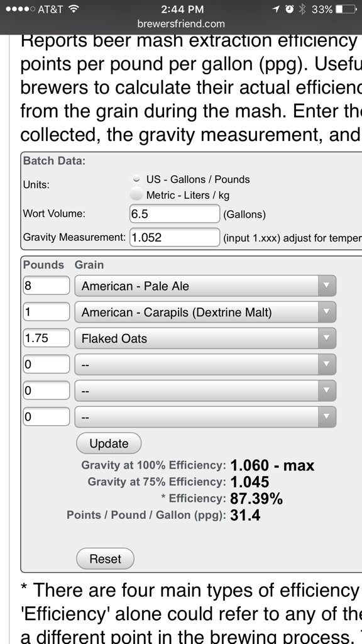Tap the location arrow status icon

click(x=277, y=9)
